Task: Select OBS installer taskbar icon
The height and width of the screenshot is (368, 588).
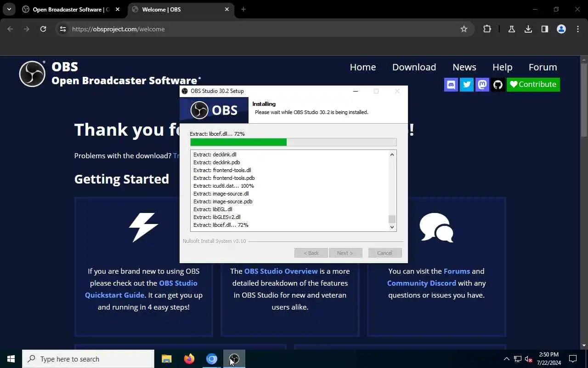Action: tap(234, 359)
